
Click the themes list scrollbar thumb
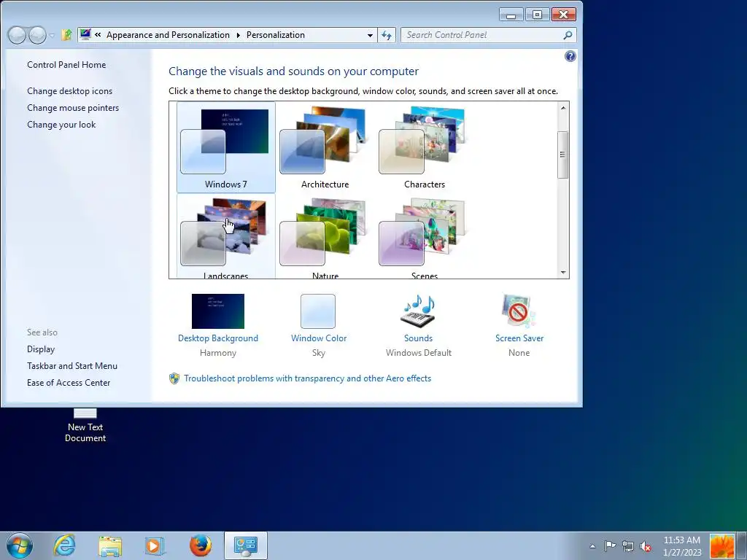562,155
